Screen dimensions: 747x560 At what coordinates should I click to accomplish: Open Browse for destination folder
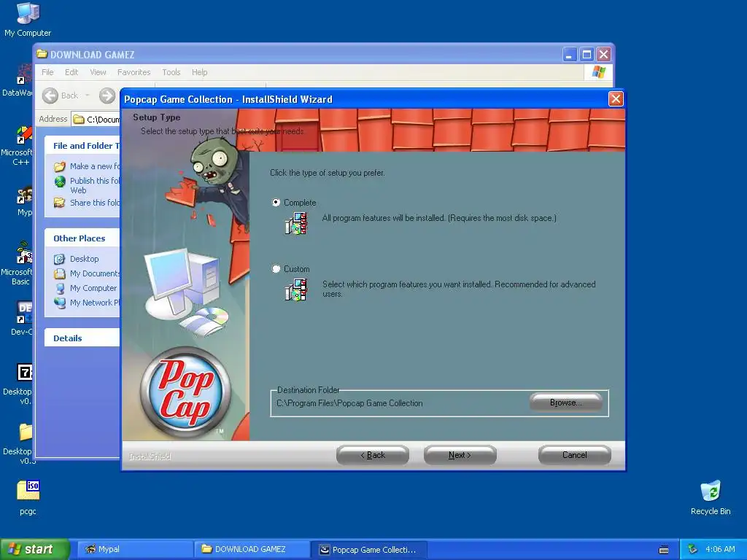click(x=566, y=402)
